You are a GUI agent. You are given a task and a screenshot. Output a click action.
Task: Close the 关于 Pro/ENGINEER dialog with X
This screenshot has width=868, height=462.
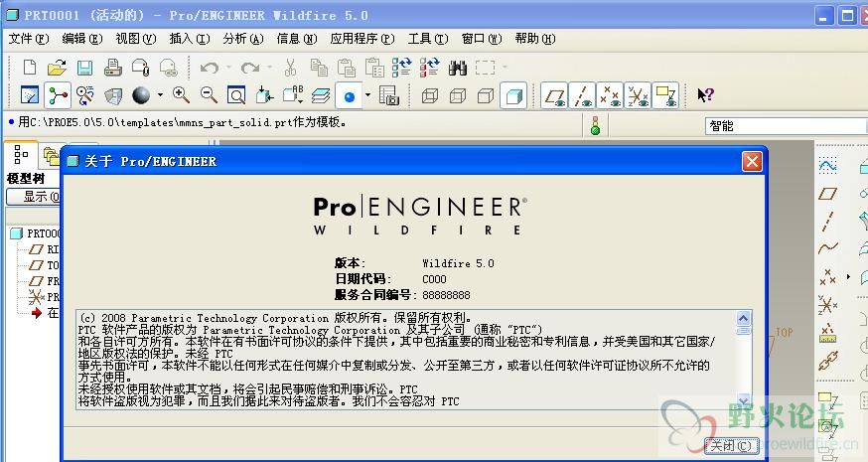752,162
